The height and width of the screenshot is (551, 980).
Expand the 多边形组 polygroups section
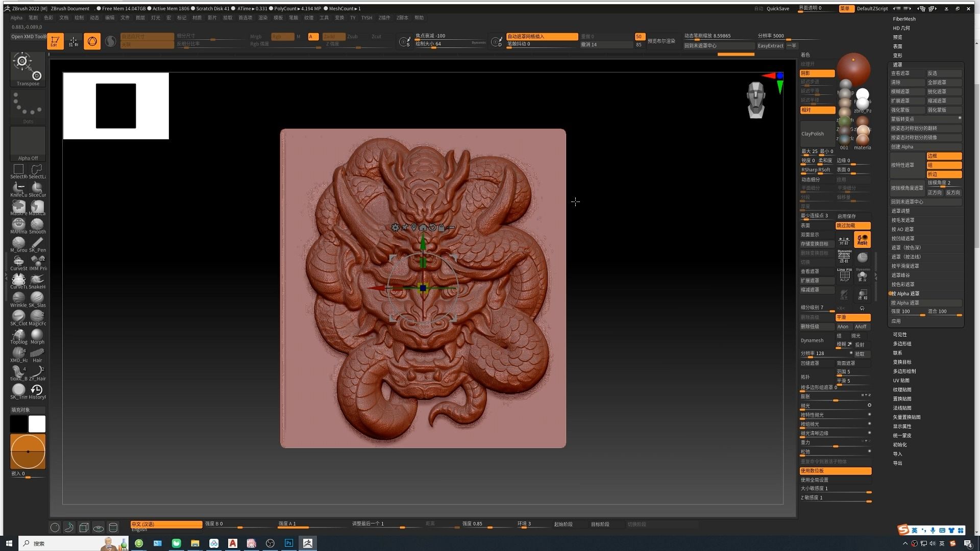(x=902, y=344)
